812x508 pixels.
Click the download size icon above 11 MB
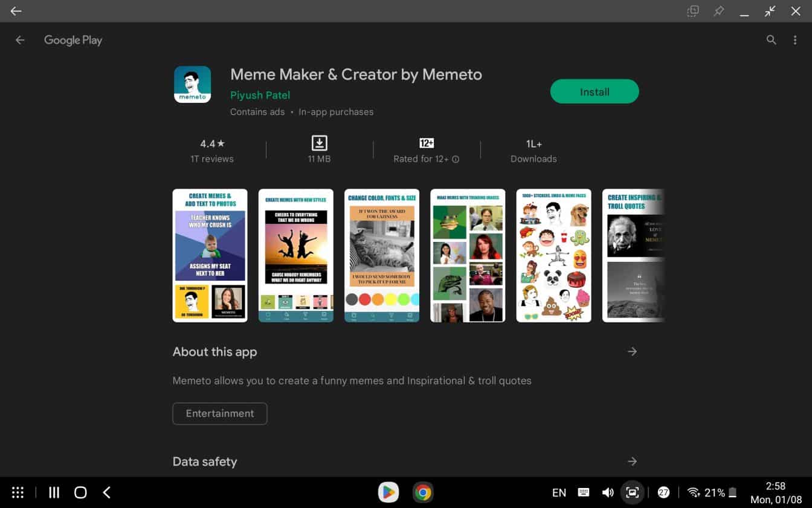point(319,143)
